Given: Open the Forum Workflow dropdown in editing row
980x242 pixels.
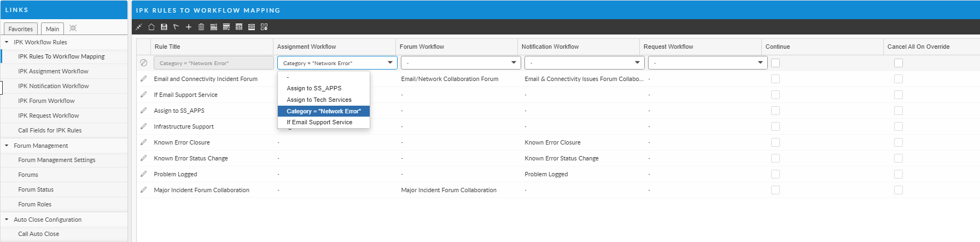Looking at the screenshot, I should (460, 63).
